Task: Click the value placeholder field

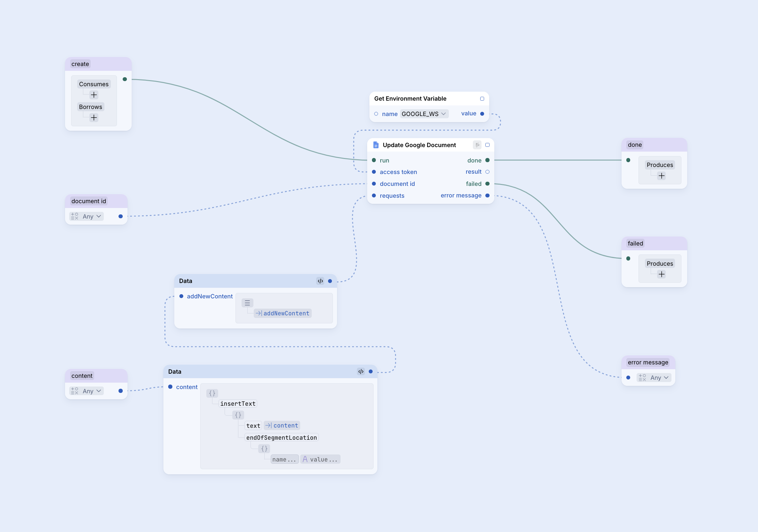Action: point(320,459)
